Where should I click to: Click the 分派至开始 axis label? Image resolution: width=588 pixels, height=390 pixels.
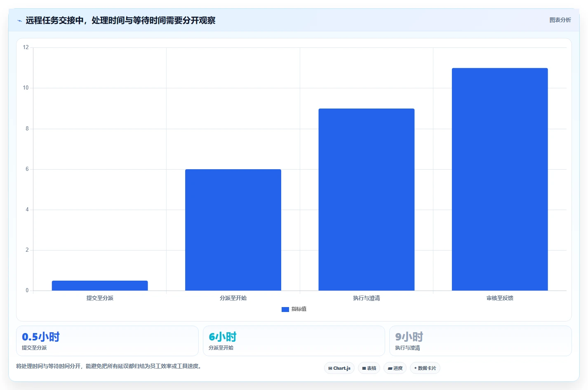click(x=233, y=298)
